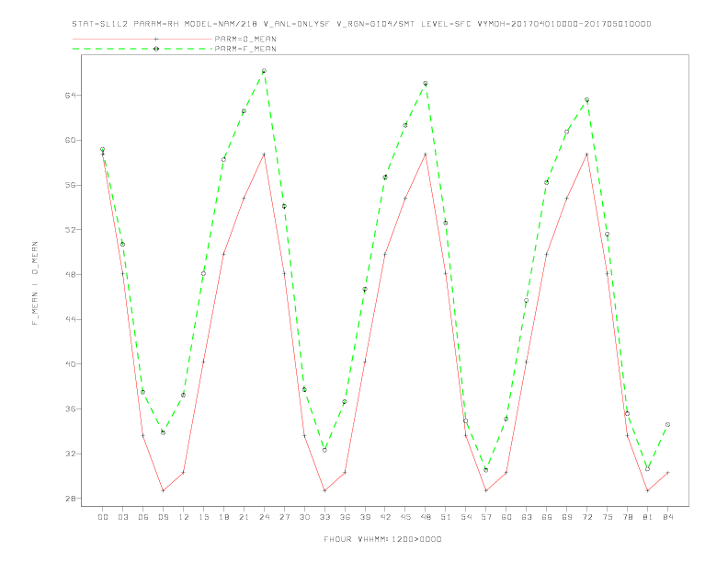The image size is (728, 563).
Task: Select the green dashed legend line sample
Action: [x=142, y=49]
